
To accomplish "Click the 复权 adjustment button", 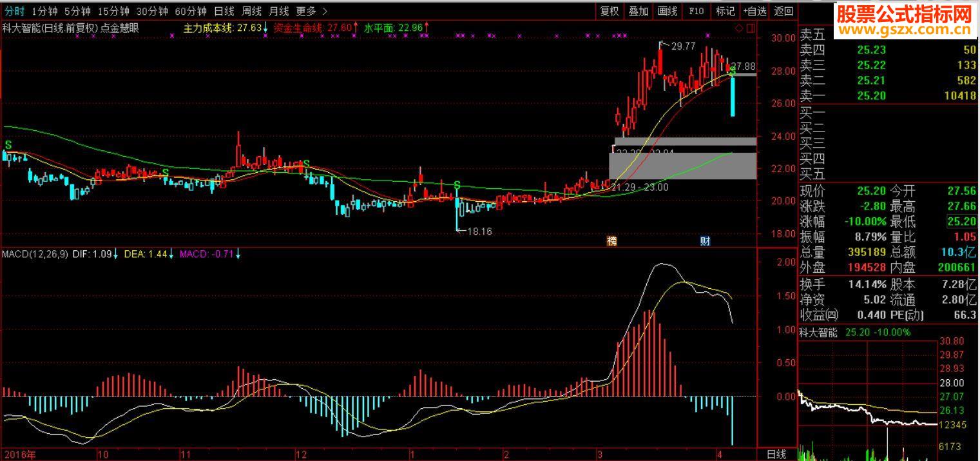I will [610, 11].
